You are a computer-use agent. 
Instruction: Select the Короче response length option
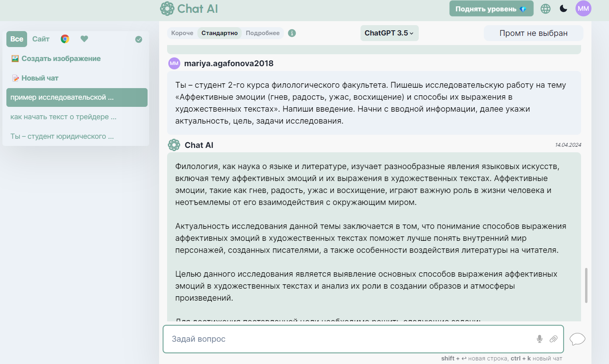(x=182, y=33)
